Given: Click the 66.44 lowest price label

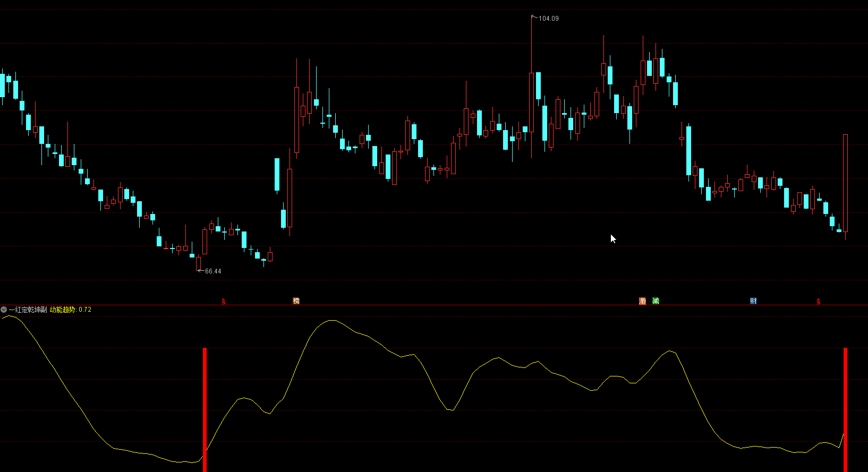Looking at the screenshot, I should (213, 271).
